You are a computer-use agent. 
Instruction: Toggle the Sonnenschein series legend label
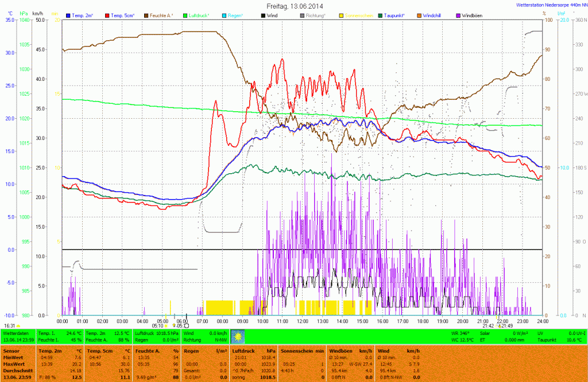click(x=358, y=15)
